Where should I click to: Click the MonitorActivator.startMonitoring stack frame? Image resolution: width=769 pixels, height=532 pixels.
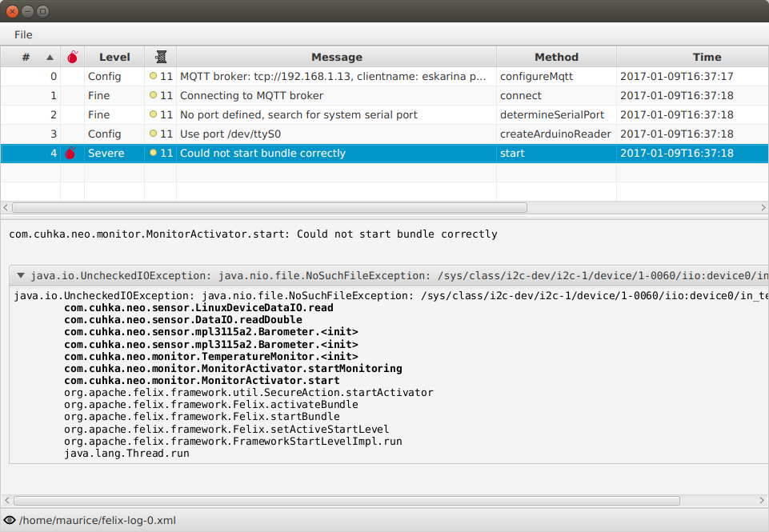pos(233,368)
